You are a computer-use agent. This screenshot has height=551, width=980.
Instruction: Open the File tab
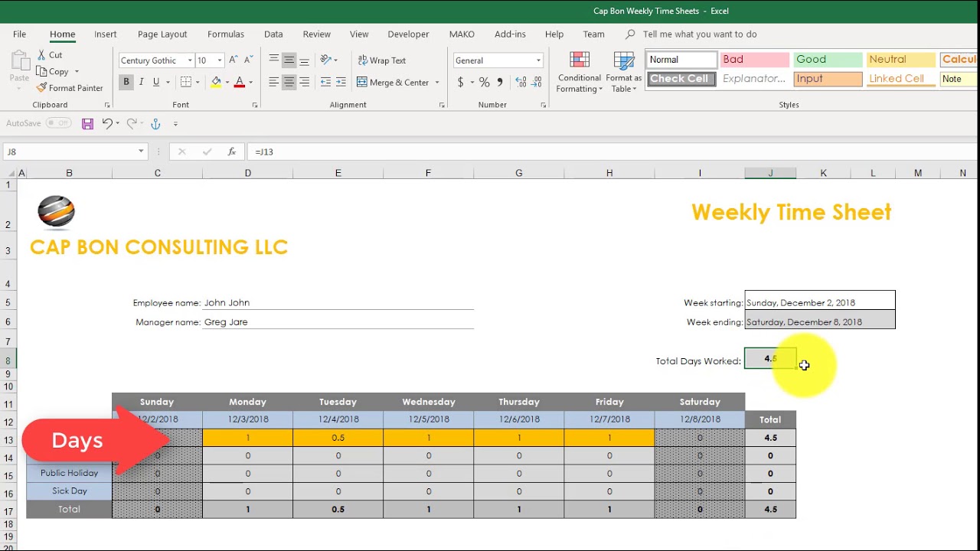tap(19, 34)
